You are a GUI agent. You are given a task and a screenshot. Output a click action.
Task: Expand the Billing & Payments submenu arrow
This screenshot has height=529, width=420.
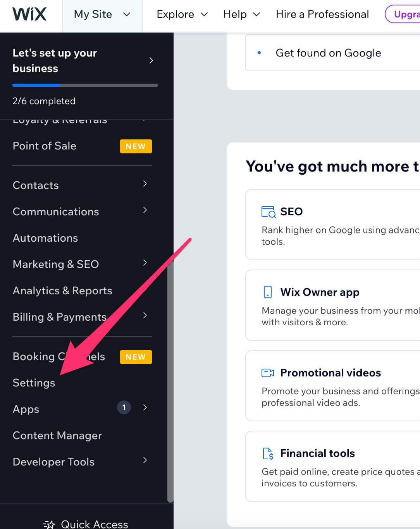click(145, 315)
